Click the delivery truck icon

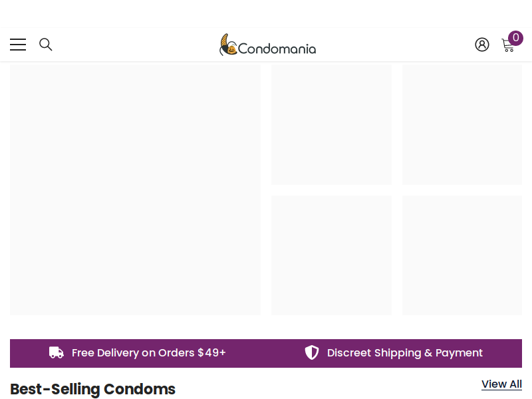point(57,352)
